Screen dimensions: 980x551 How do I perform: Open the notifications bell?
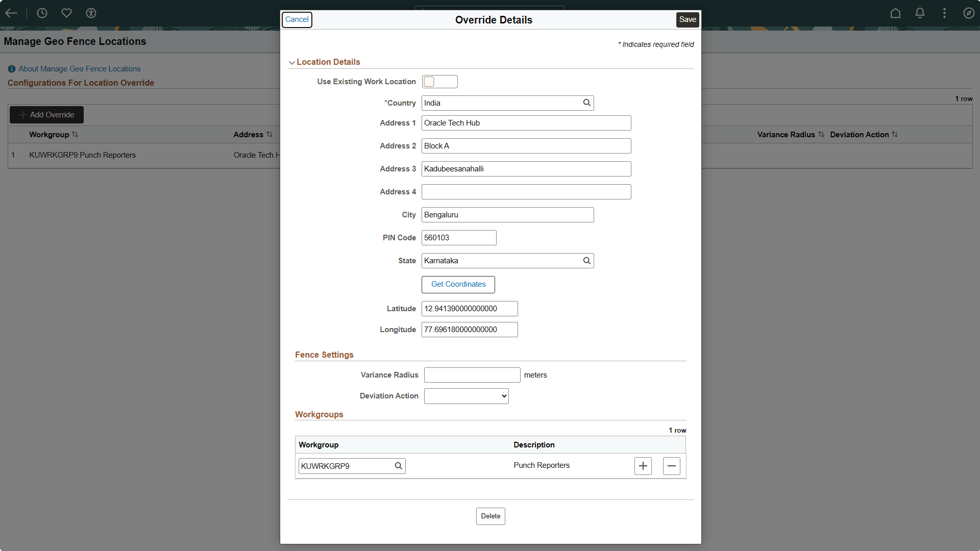(920, 13)
